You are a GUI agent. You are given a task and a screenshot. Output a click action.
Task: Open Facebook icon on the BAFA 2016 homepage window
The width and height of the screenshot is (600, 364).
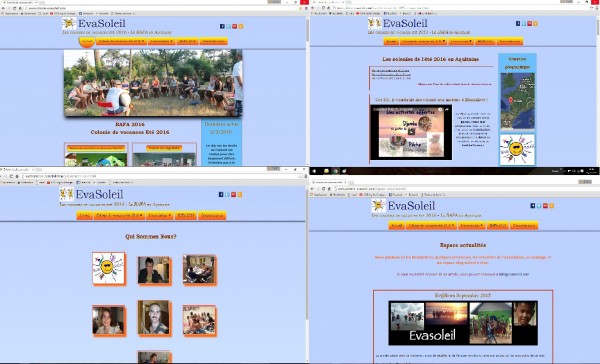(222, 26)
